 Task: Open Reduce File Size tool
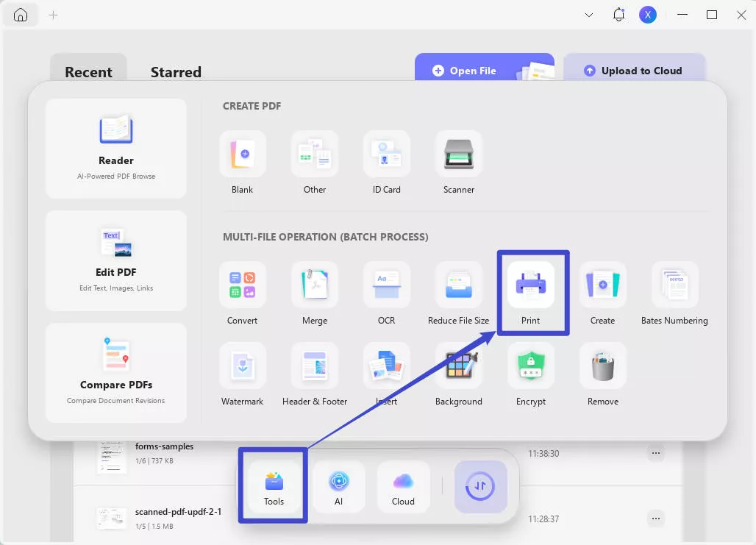[458, 285]
